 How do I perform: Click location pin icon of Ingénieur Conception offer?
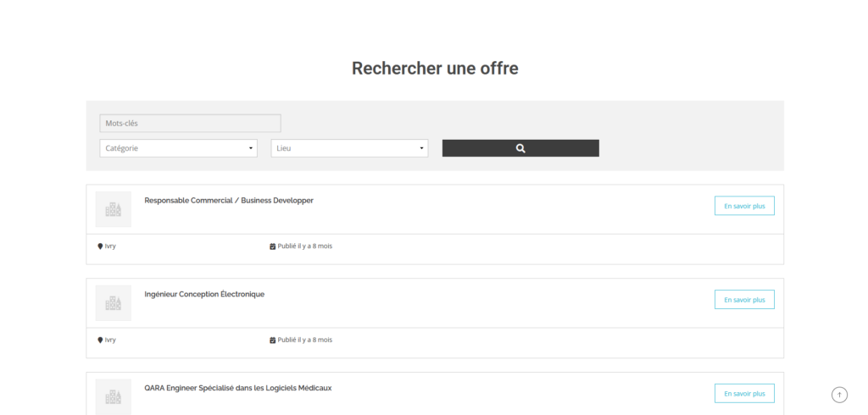(x=100, y=340)
